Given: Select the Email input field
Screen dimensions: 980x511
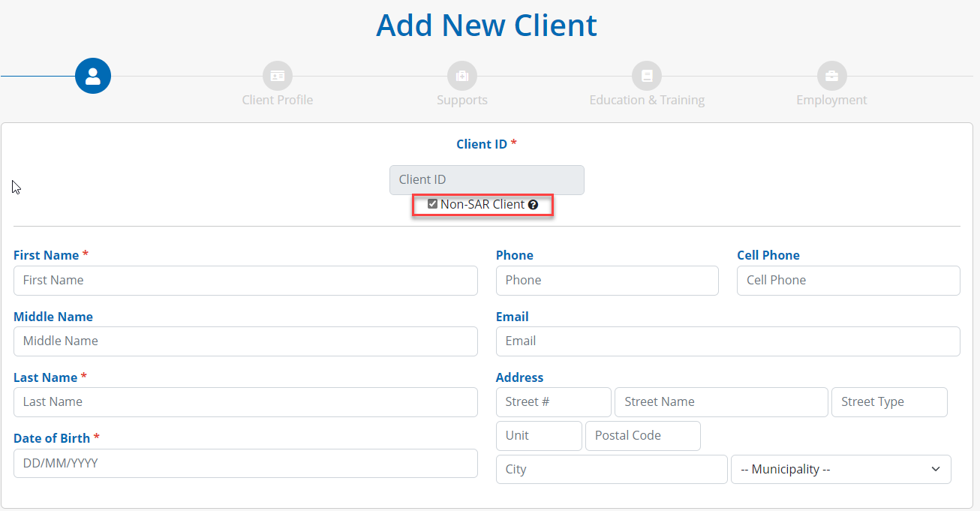Looking at the screenshot, I should click(728, 341).
